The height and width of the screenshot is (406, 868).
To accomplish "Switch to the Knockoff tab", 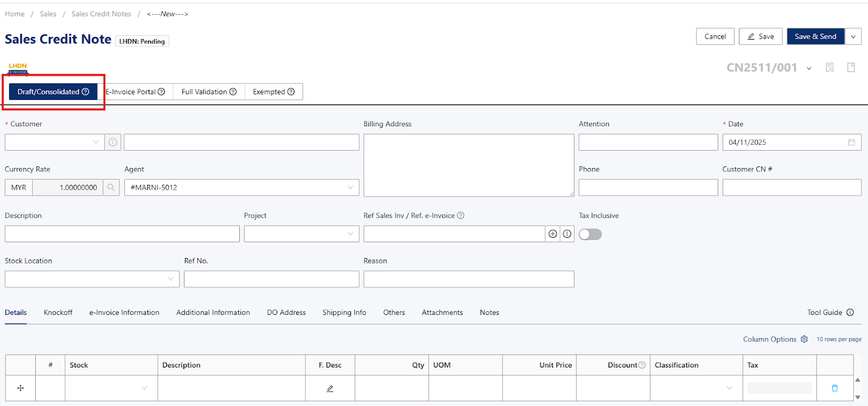I will (58, 312).
